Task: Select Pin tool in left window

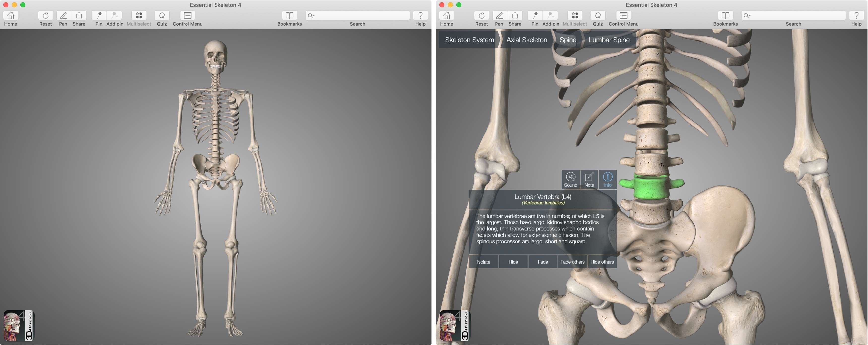Action: [99, 15]
